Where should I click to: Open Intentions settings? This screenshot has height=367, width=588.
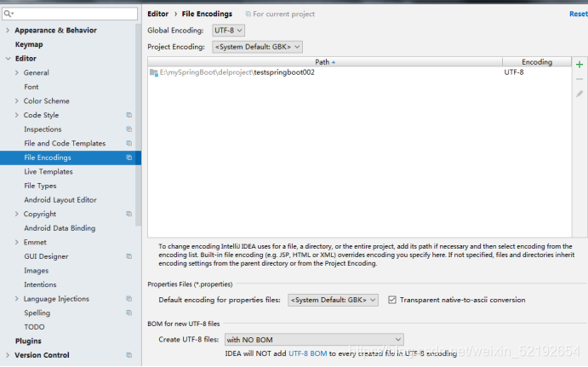[40, 284]
